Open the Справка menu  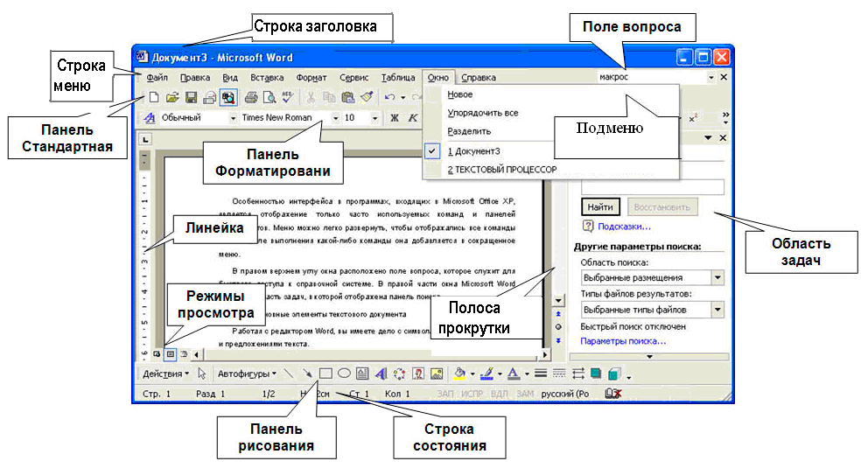coord(479,78)
